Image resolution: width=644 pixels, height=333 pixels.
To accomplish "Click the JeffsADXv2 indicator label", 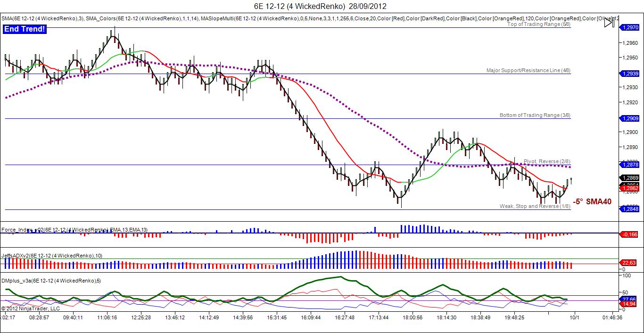I will [51, 255].
